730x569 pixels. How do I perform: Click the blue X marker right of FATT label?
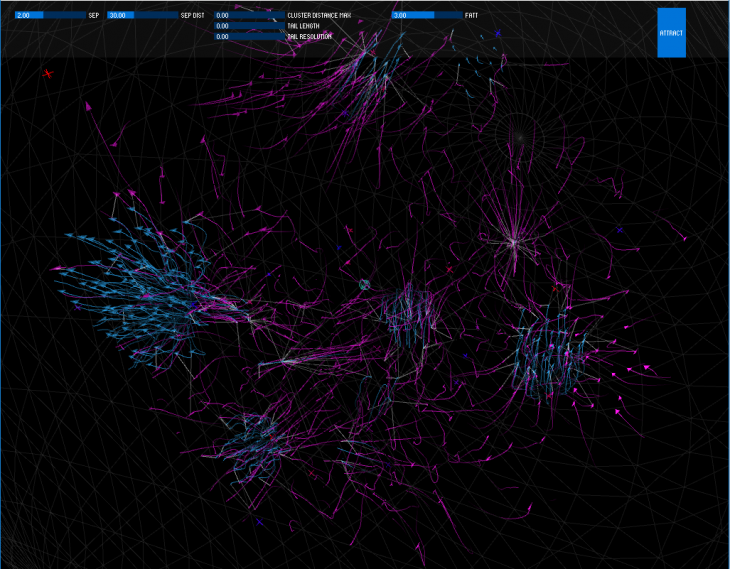click(x=497, y=34)
